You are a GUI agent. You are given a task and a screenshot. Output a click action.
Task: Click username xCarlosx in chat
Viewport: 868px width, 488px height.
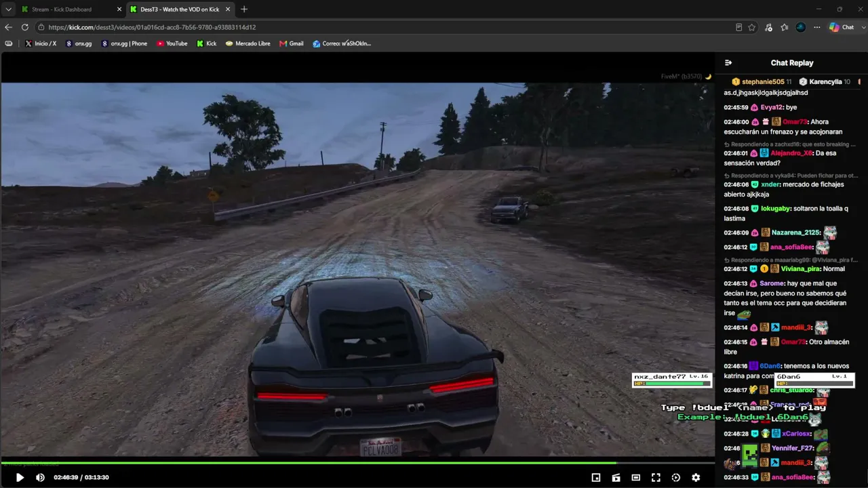[x=796, y=434]
